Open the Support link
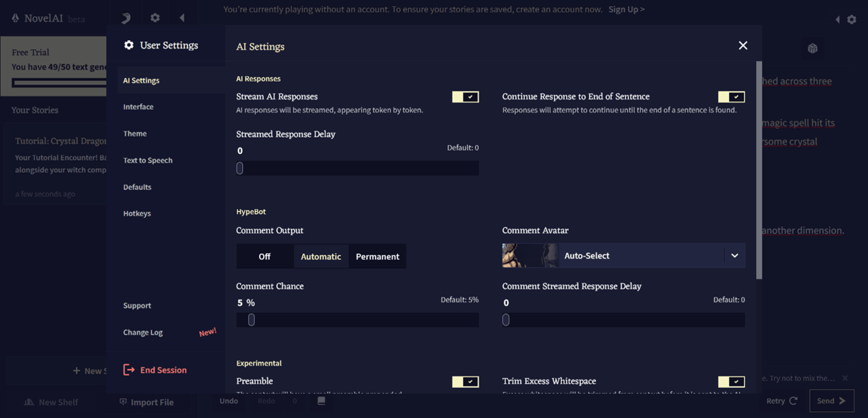 click(x=137, y=305)
